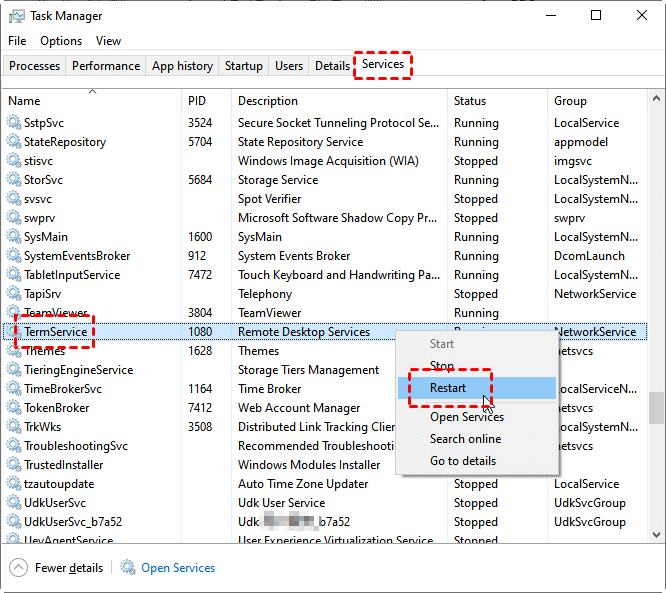Click the vertical scrollbar thumb in services list
The width and height of the screenshot is (666, 593).
[656, 408]
